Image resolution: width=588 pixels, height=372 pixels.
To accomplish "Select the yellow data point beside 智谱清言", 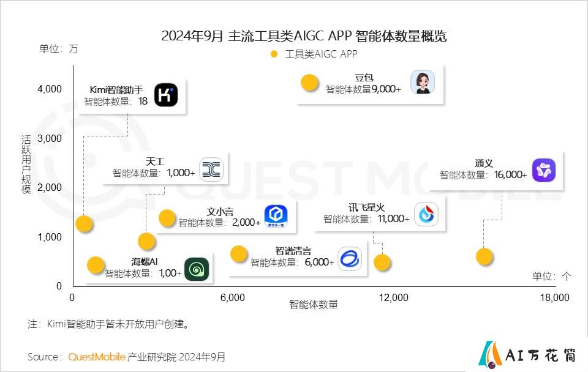I will tap(239, 254).
